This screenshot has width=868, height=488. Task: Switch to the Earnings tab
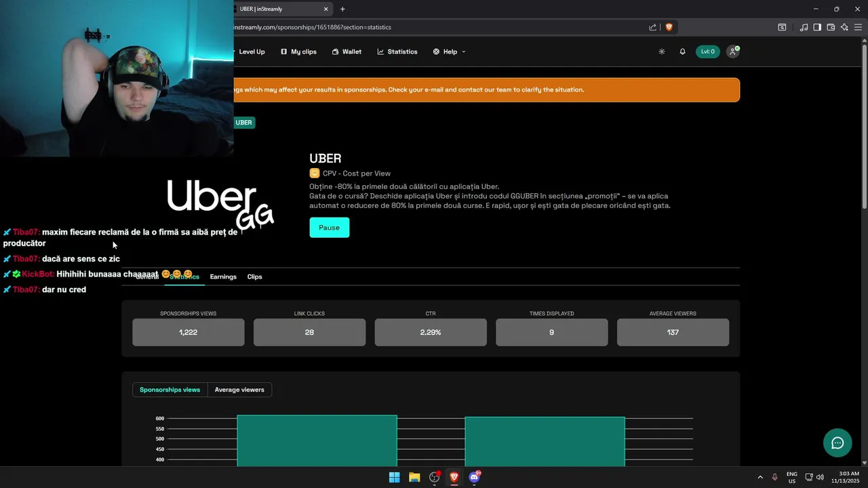tap(223, 277)
